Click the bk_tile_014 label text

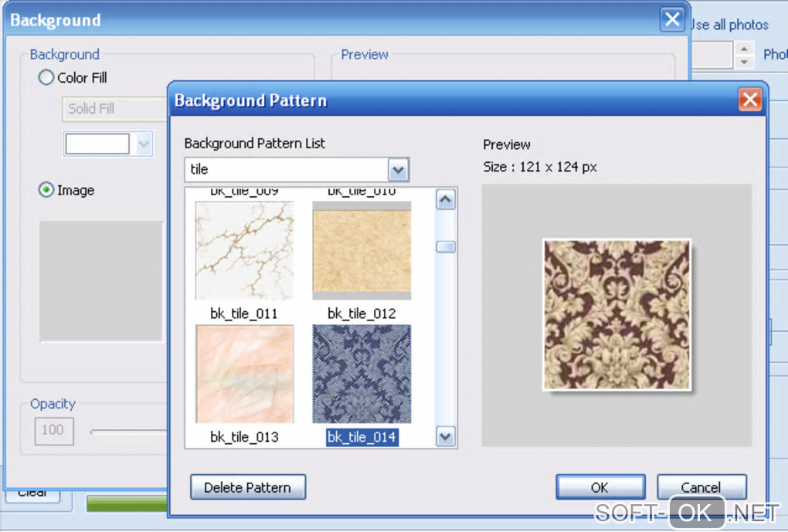pos(362,438)
